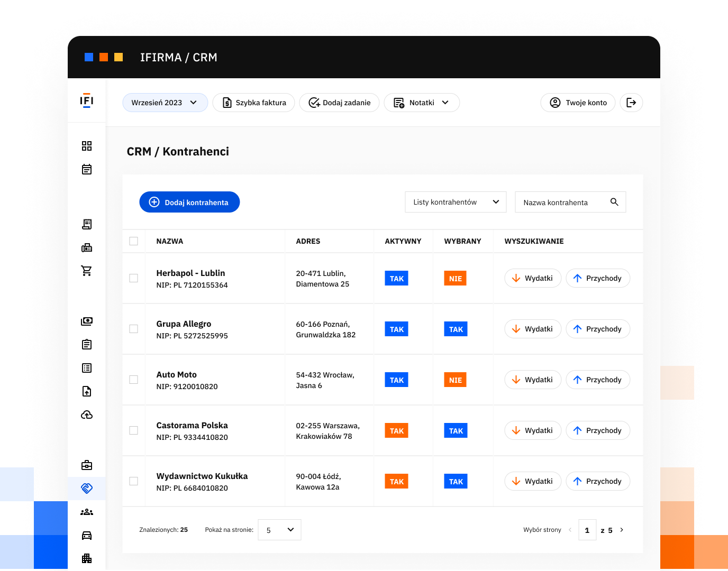This screenshot has width=728, height=571.
Task: Select the active CRM handshake icon
Action: pyautogui.click(x=87, y=489)
